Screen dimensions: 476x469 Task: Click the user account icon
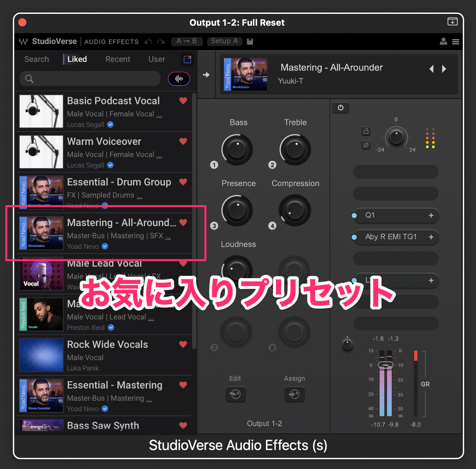tap(443, 41)
